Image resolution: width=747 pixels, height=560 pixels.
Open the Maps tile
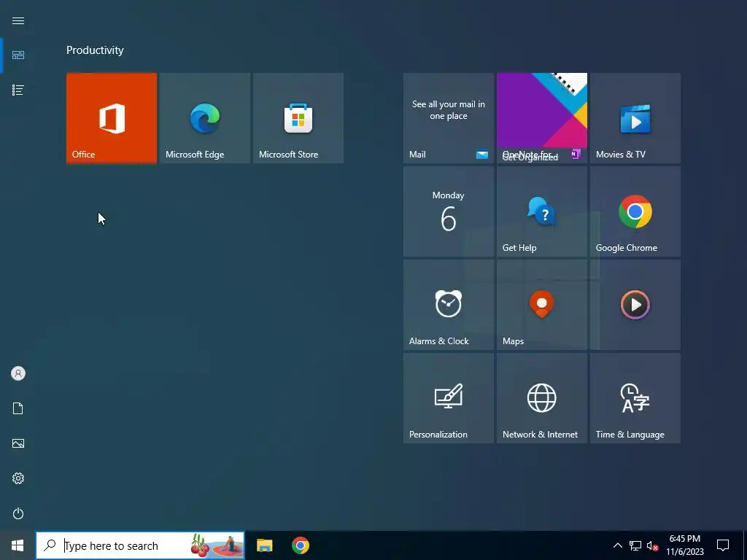tap(542, 305)
